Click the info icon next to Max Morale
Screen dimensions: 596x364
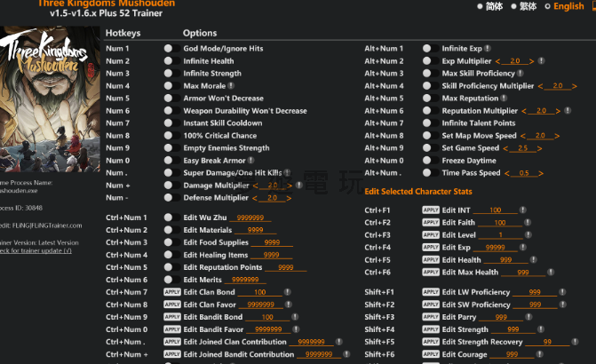click(231, 86)
